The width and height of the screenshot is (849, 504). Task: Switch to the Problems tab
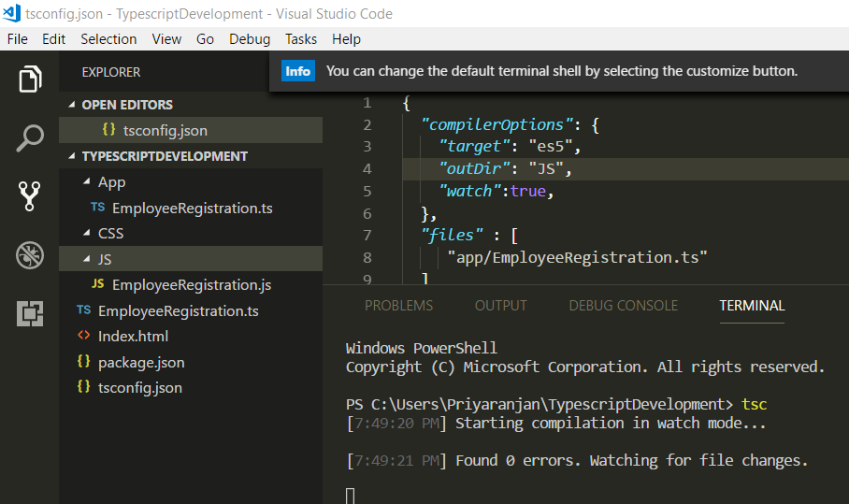click(x=398, y=306)
